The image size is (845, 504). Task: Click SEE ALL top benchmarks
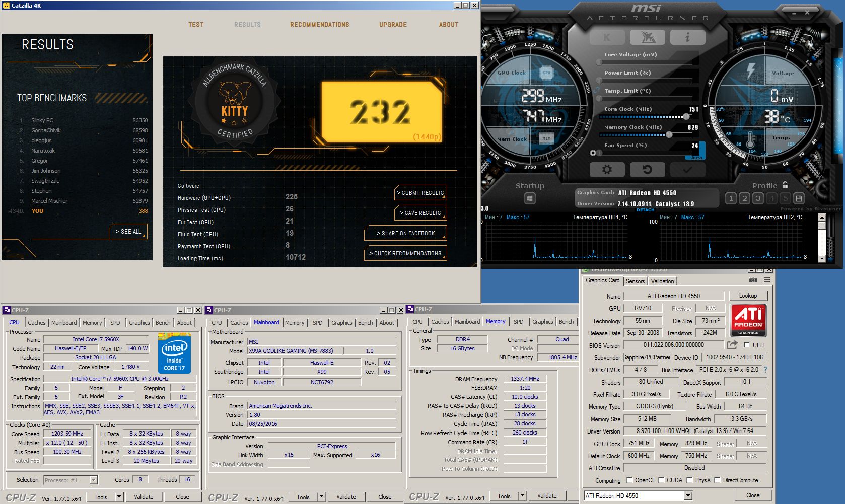[128, 232]
